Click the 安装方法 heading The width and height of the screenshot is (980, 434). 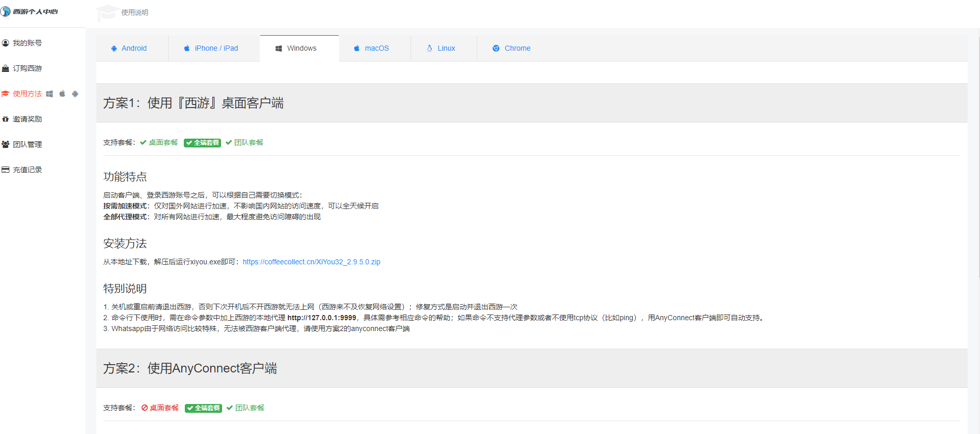tap(125, 244)
